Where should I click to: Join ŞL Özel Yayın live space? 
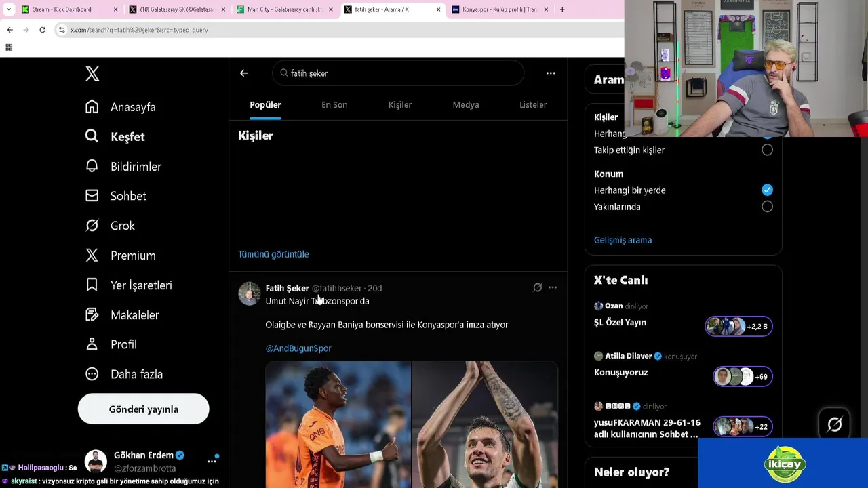click(738, 326)
